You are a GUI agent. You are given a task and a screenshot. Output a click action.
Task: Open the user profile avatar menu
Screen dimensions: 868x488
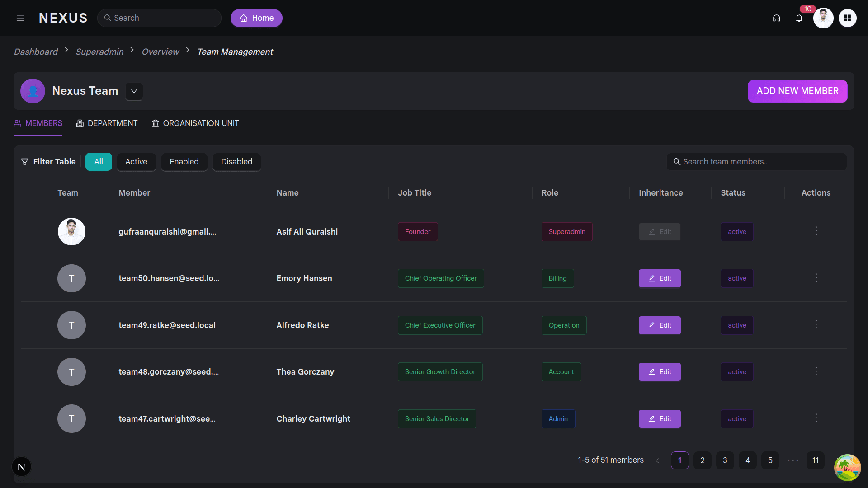823,18
